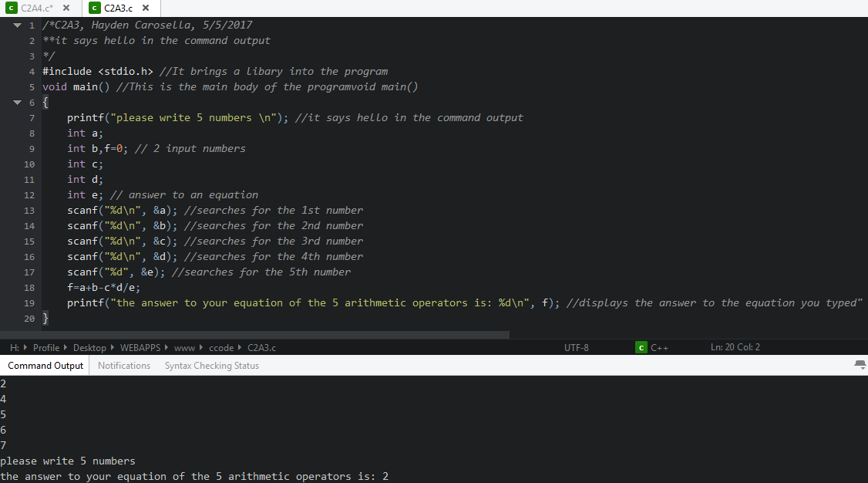The height and width of the screenshot is (483, 868).
Task: Open the Notifications panel tab
Action: coord(123,365)
